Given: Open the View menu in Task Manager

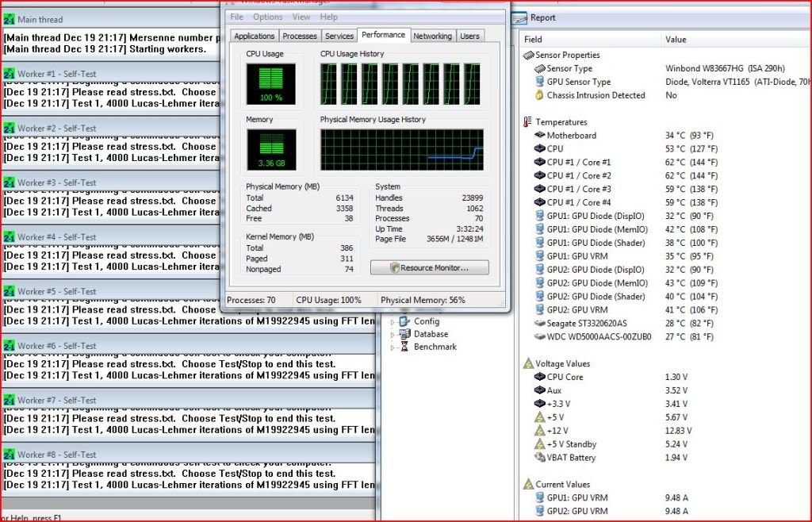Looking at the screenshot, I should pos(301,17).
